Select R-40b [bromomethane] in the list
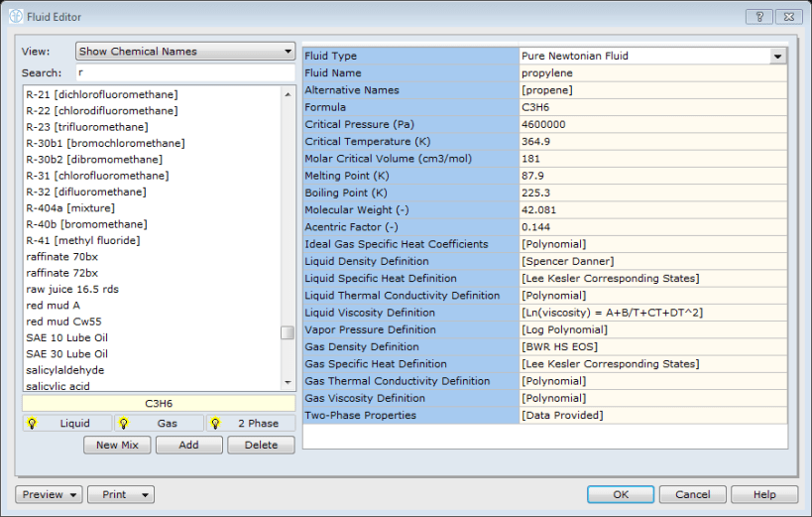Screen dimensions: 812x517 click(x=87, y=224)
